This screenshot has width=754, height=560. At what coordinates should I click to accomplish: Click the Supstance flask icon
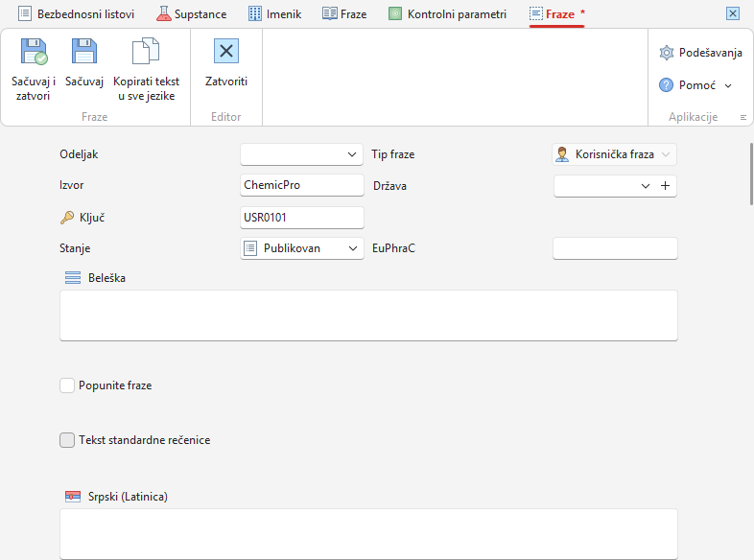click(x=163, y=14)
